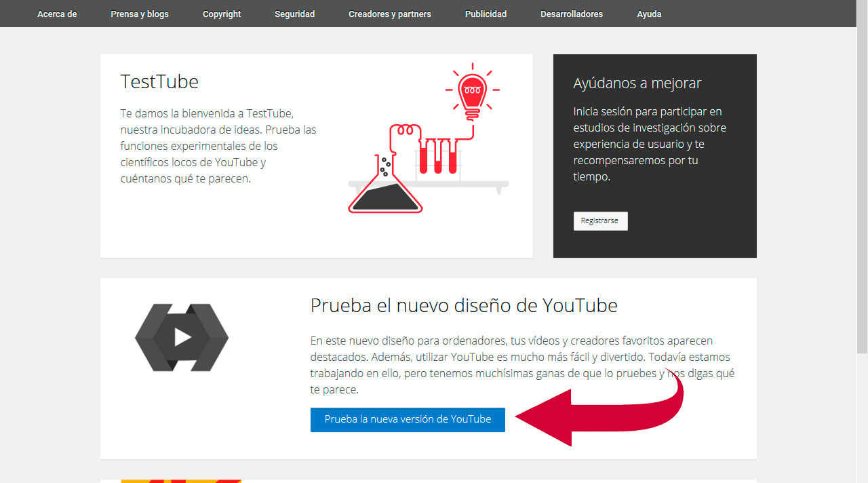Open the Acerca de menu item
The height and width of the screenshot is (483, 868).
coord(57,14)
